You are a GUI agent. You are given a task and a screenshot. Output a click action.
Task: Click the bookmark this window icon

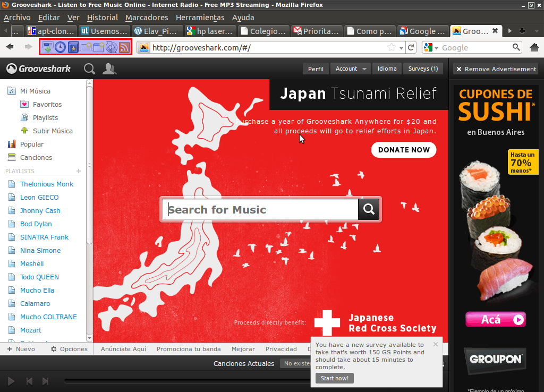pyautogui.click(x=99, y=47)
